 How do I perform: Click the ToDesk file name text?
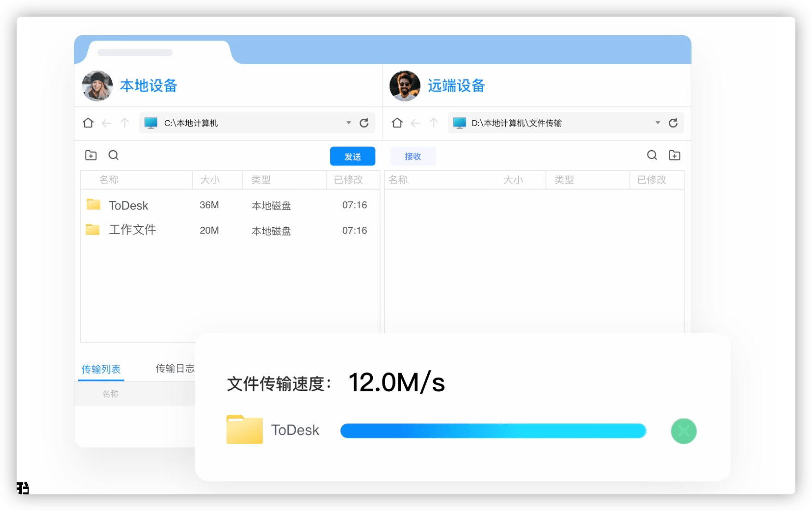click(x=128, y=206)
